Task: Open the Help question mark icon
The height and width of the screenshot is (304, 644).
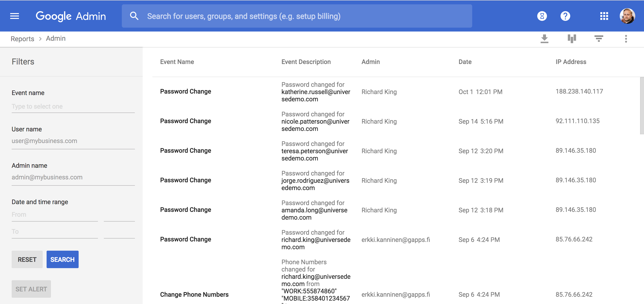Action: (565, 16)
